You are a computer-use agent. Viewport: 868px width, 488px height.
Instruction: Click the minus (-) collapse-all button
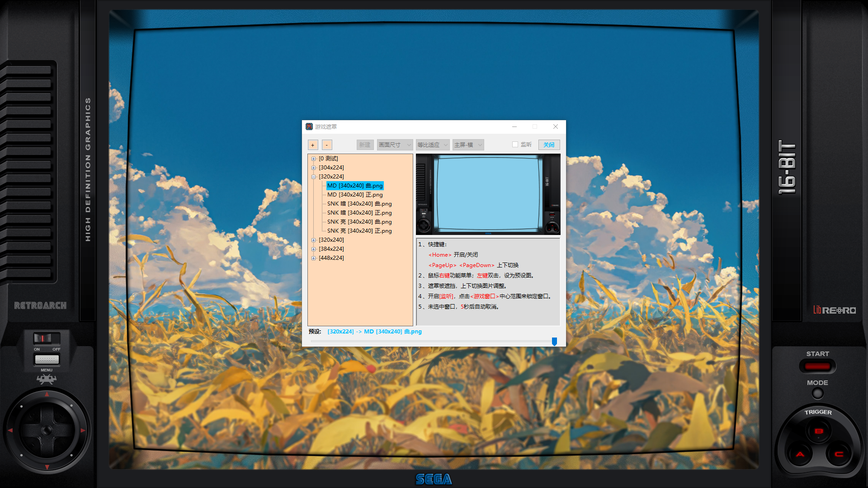pyautogui.click(x=327, y=145)
